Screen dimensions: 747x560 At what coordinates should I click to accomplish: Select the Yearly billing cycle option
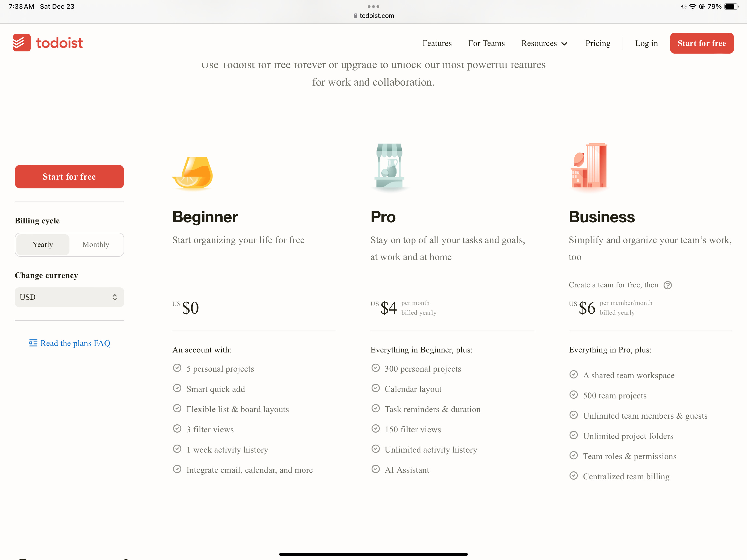pyautogui.click(x=43, y=244)
